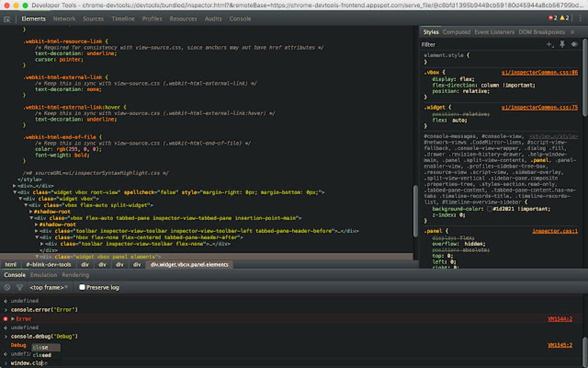This screenshot has height=368, width=588.
Task: Switch to the Computed tab
Action: [x=457, y=32]
